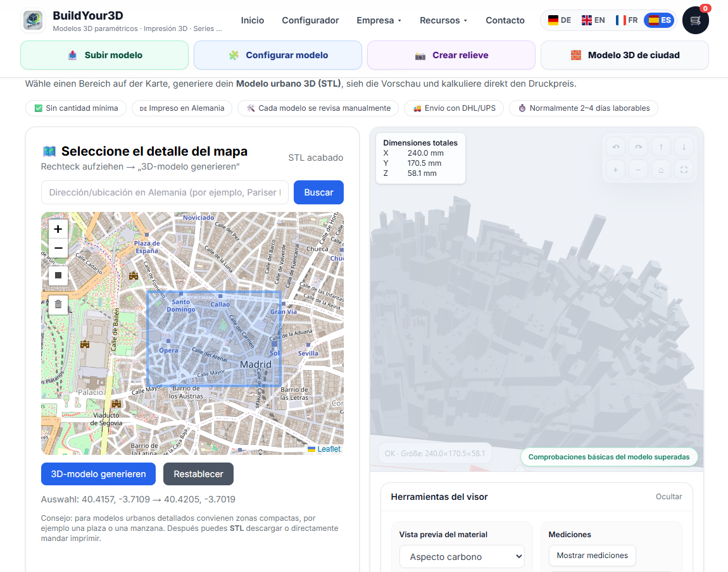
Task: Click the 'Noviciado' station label on map
Action: [x=199, y=218]
